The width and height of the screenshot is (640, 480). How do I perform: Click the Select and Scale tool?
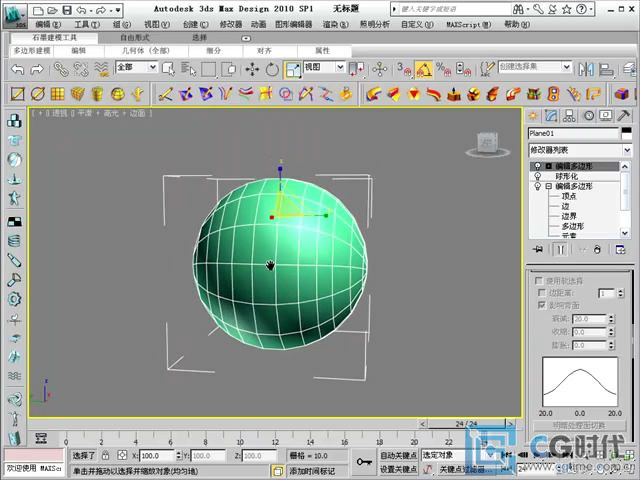pos(294,69)
